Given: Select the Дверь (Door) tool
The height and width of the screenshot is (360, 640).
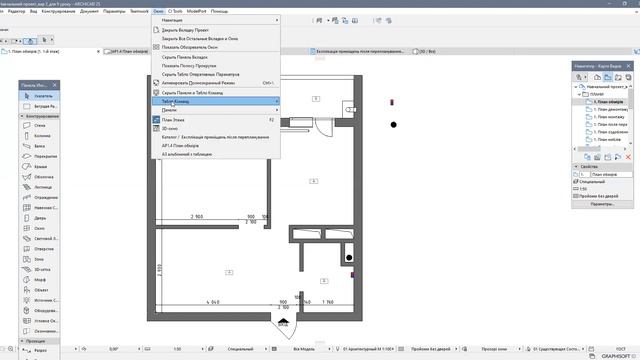Looking at the screenshot, I should 39,218.
